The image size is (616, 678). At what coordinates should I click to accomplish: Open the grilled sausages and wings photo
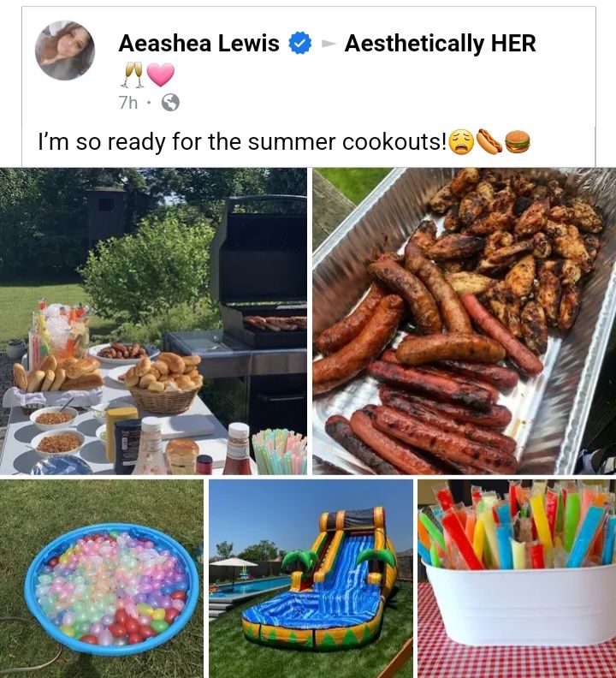[x=465, y=321]
